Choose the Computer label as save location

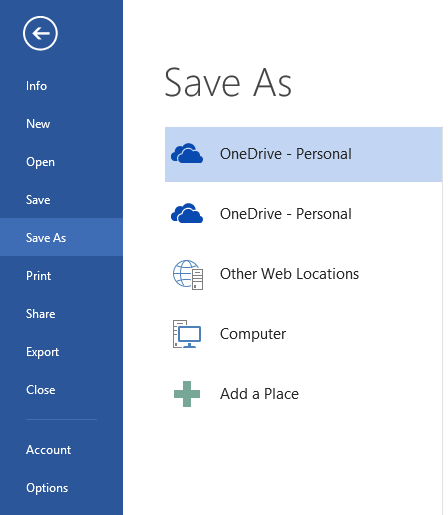(x=253, y=334)
